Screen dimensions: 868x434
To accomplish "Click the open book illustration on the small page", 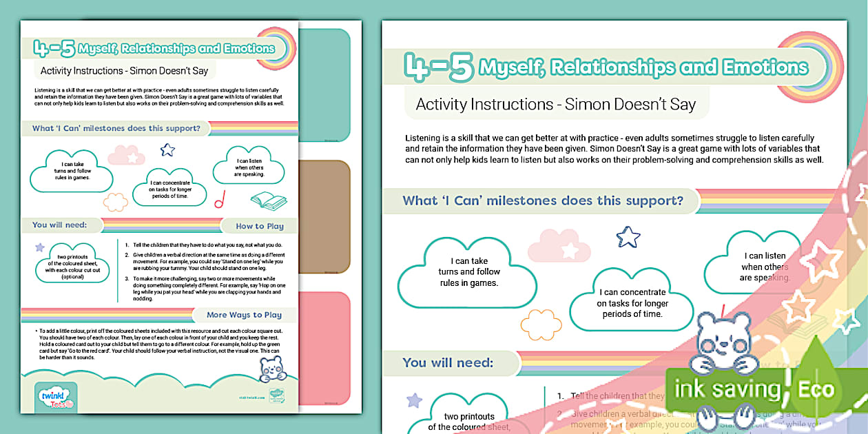I will pyautogui.click(x=269, y=200).
